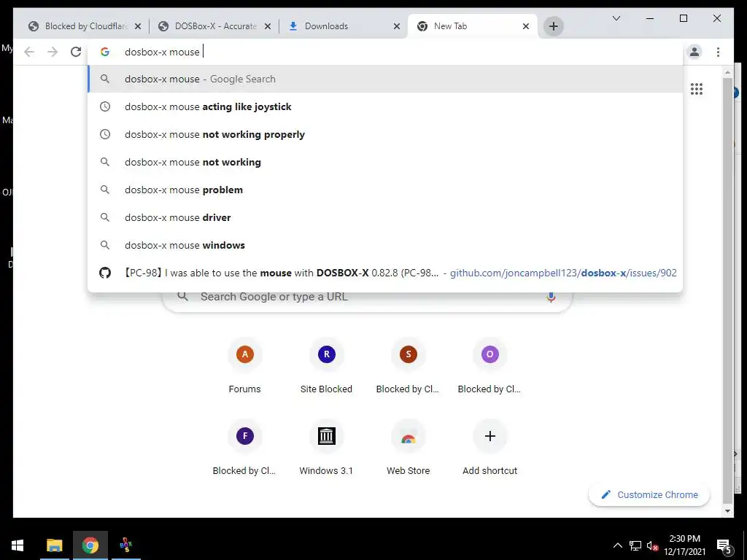This screenshot has width=747, height=560.
Task: Click the voice search microphone icon
Action: [x=551, y=297]
